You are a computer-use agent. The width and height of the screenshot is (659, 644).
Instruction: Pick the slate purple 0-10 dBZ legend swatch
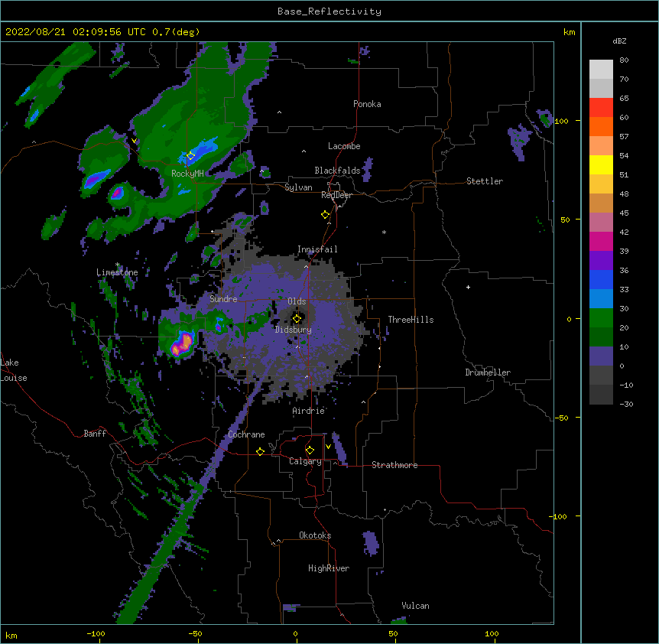click(x=601, y=356)
